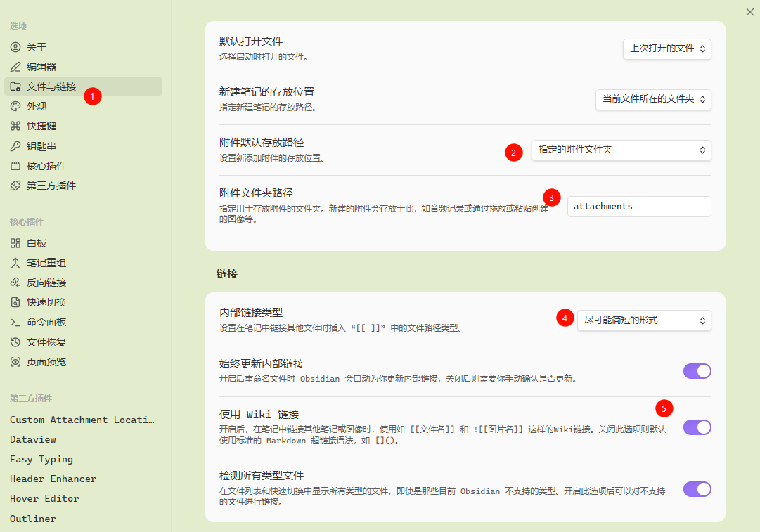Open the 关于 (About) icon in sidebar
Image resolution: width=760 pixels, height=532 pixels.
pos(15,47)
